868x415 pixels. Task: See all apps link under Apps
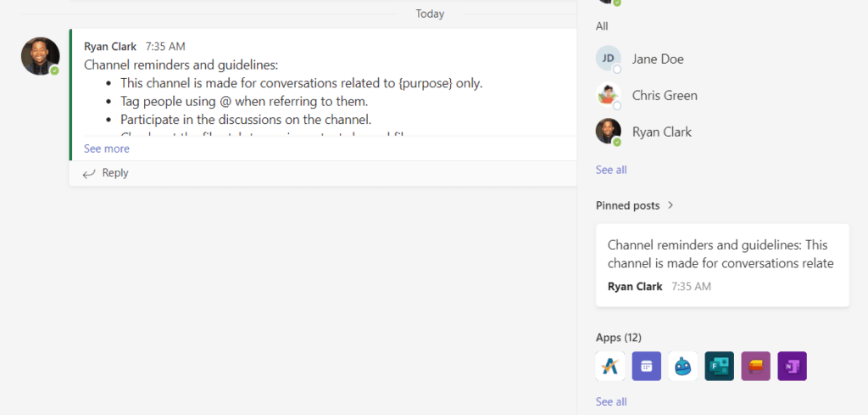pos(611,401)
